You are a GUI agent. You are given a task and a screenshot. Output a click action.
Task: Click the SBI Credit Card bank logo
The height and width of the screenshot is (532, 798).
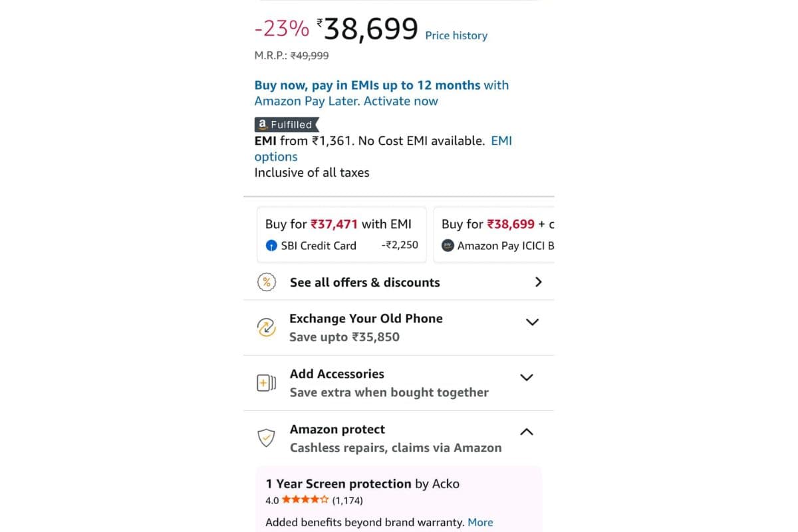pyautogui.click(x=272, y=245)
